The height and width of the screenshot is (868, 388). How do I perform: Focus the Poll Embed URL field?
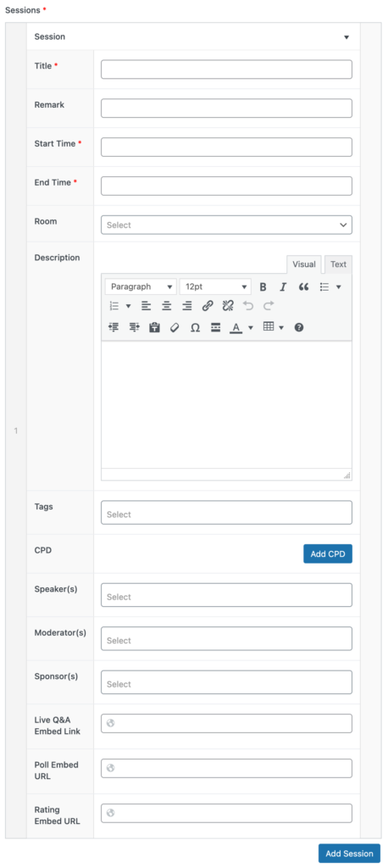pyautogui.click(x=226, y=768)
